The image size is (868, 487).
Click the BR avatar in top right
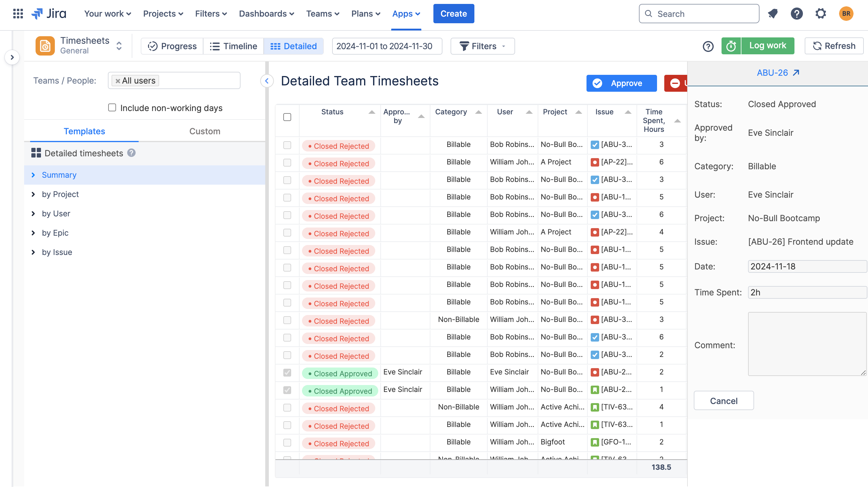[846, 14]
